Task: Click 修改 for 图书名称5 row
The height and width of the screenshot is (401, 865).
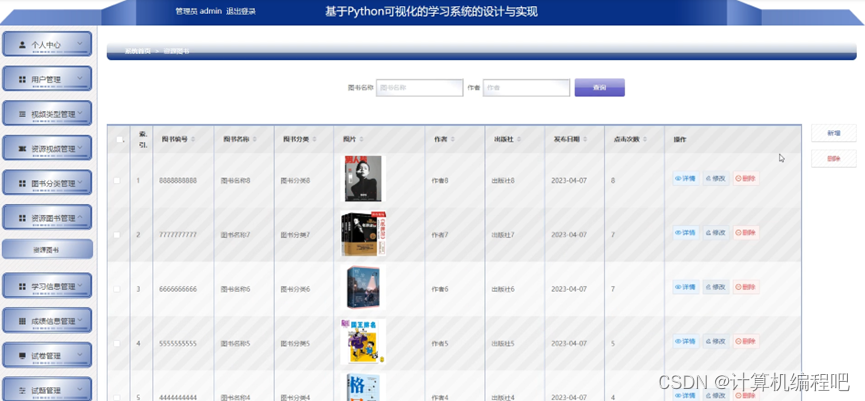Action: click(716, 341)
